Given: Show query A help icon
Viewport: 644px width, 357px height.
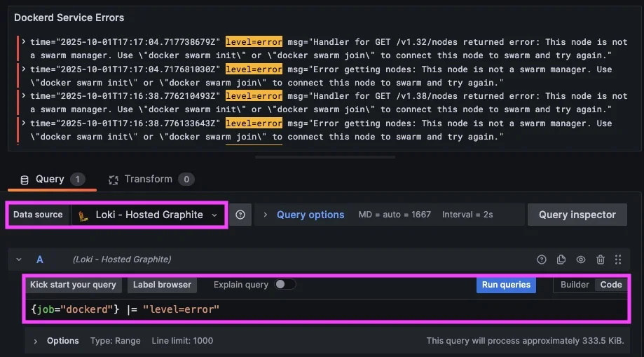Looking at the screenshot, I should 542,260.
